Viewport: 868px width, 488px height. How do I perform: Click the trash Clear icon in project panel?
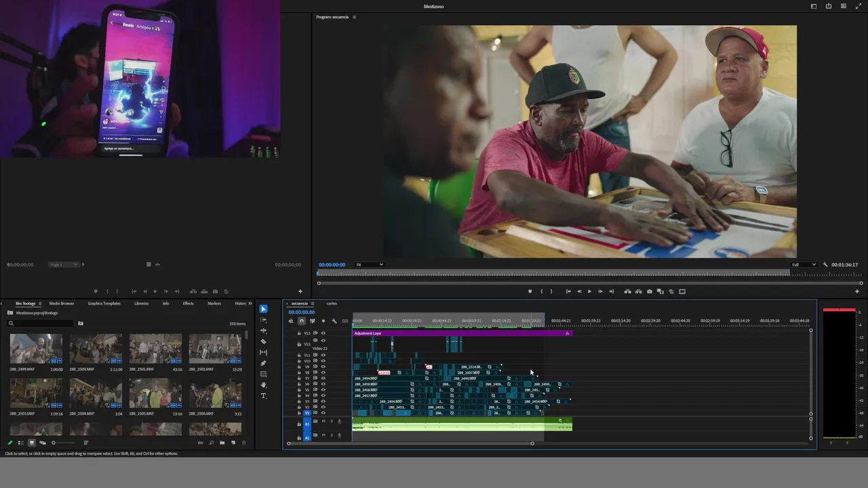tap(243, 443)
